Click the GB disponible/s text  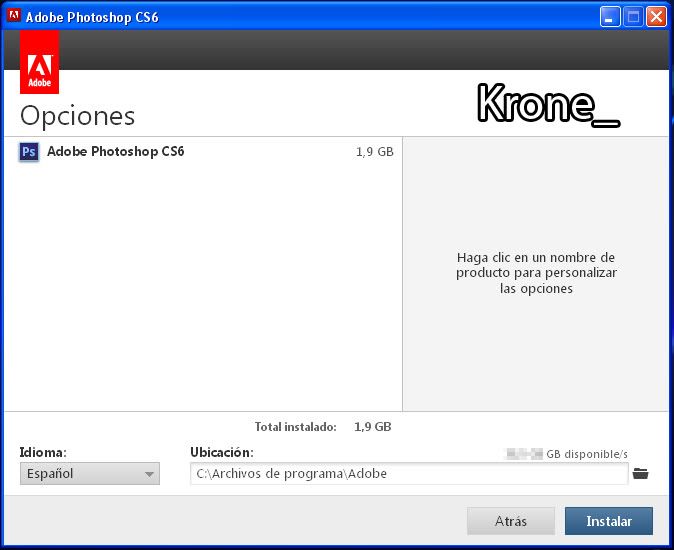click(587, 454)
